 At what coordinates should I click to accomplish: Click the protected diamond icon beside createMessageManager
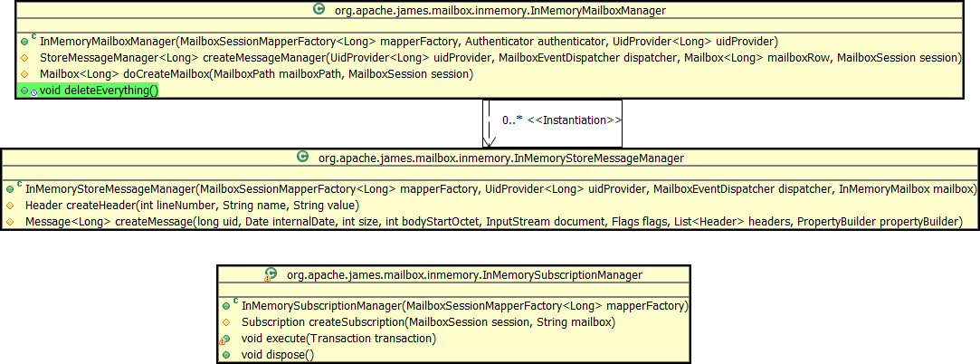point(24,58)
